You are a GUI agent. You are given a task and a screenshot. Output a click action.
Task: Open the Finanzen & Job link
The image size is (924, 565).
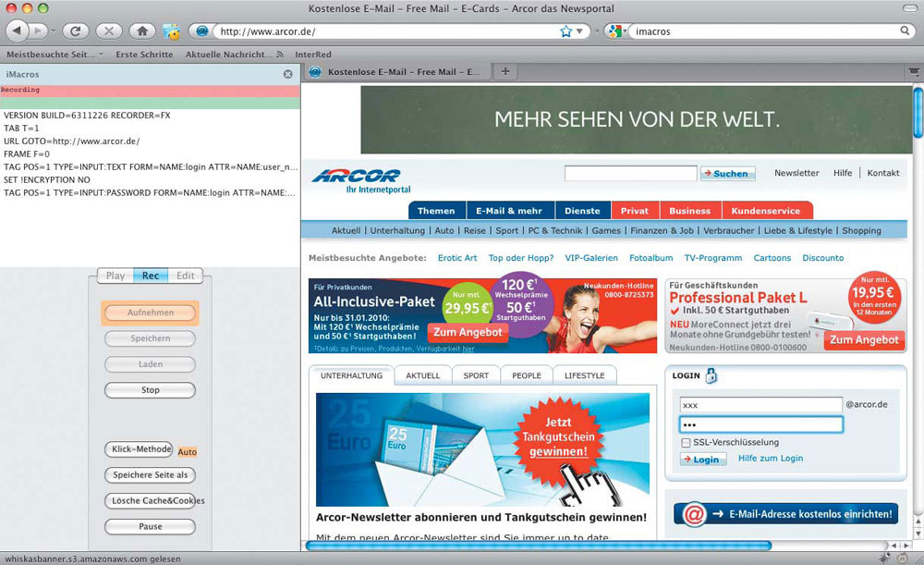[x=662, y=230]
